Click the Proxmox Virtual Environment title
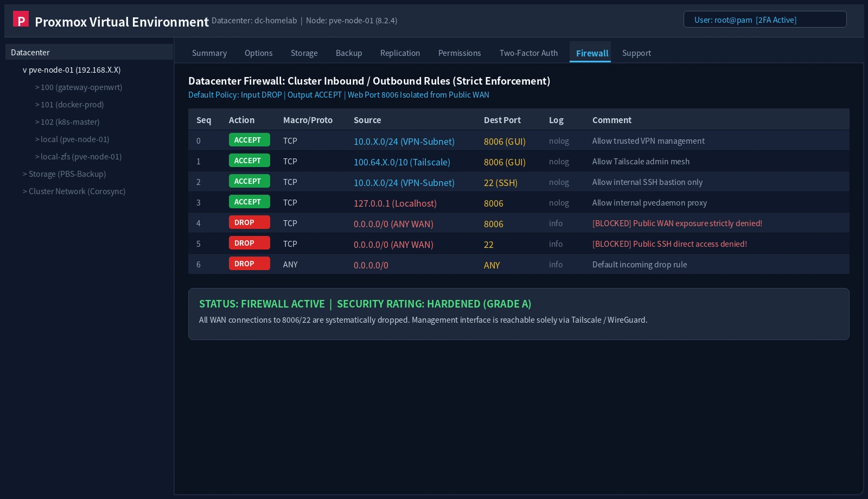 point(122,22)
